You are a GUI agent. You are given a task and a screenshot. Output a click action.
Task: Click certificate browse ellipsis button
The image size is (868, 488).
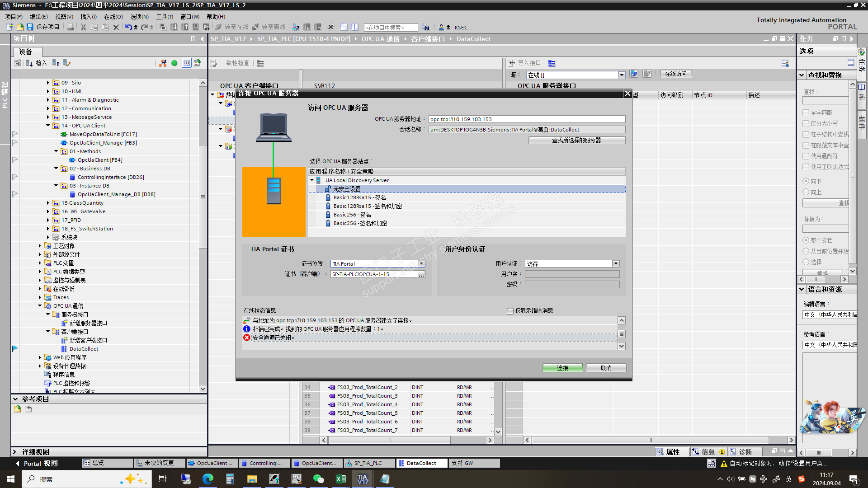(421, 274)
